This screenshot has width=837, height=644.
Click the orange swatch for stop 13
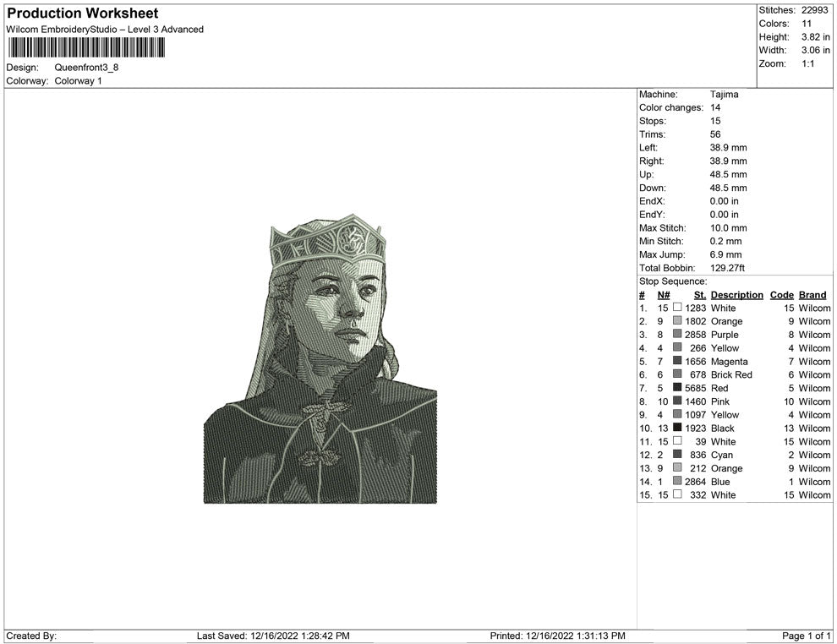point(677,467)
